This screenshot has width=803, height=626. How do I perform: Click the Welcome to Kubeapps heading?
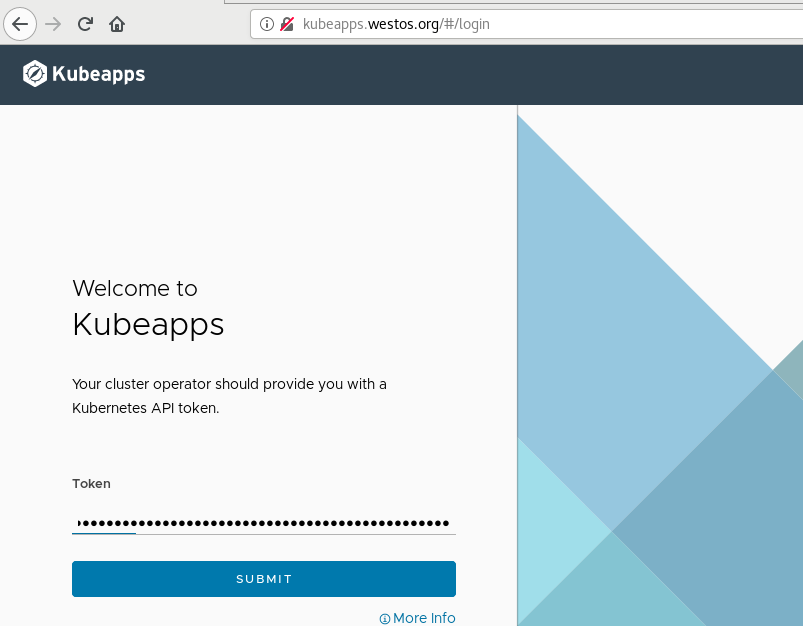coord(148,305)
